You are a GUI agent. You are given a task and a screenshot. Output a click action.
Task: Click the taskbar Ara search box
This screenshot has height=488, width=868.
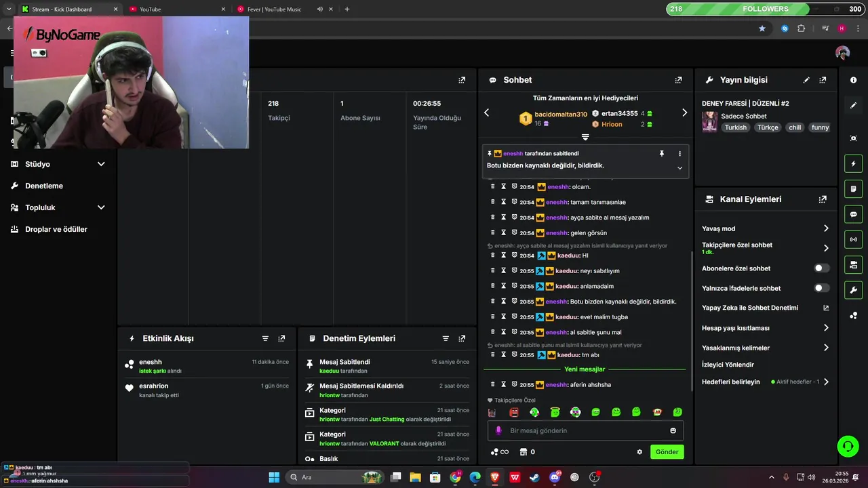point(334,477)
